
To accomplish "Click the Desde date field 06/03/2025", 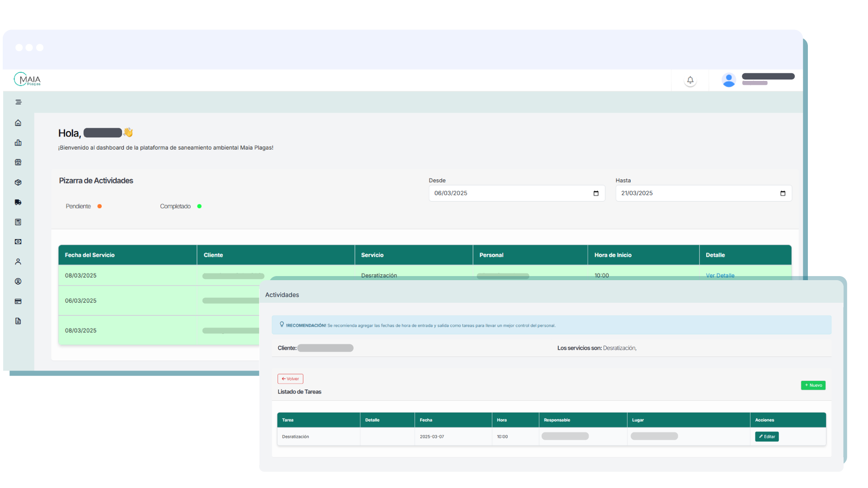I will (497, 193).
